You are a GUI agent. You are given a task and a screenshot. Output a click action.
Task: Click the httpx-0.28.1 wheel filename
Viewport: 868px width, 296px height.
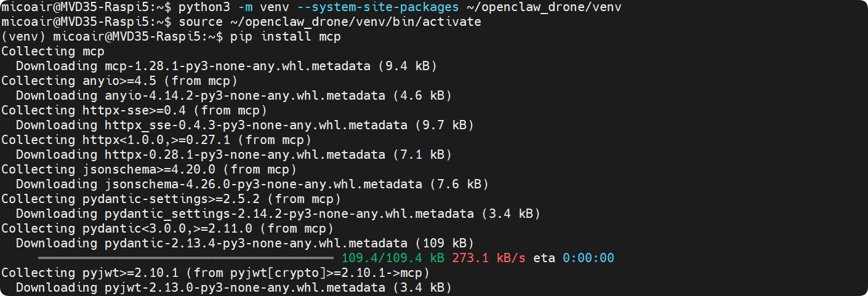click(244, 154)
